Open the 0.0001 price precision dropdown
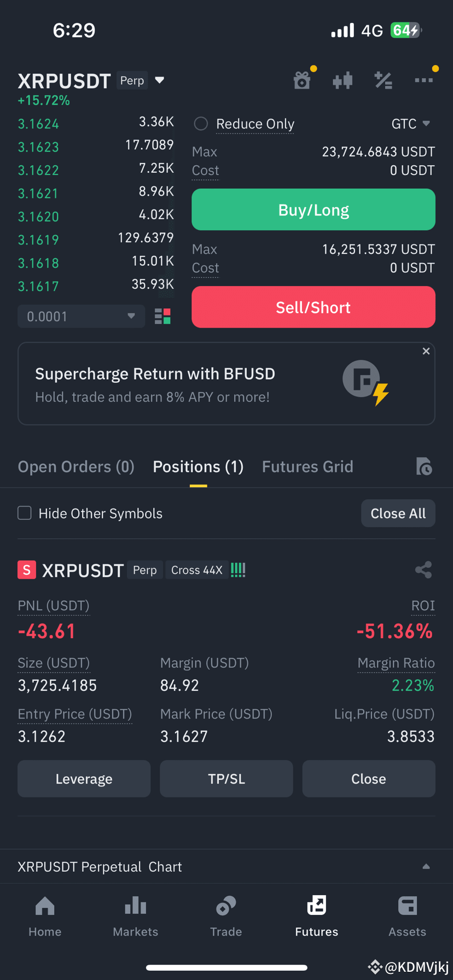 tap(81, 316)
